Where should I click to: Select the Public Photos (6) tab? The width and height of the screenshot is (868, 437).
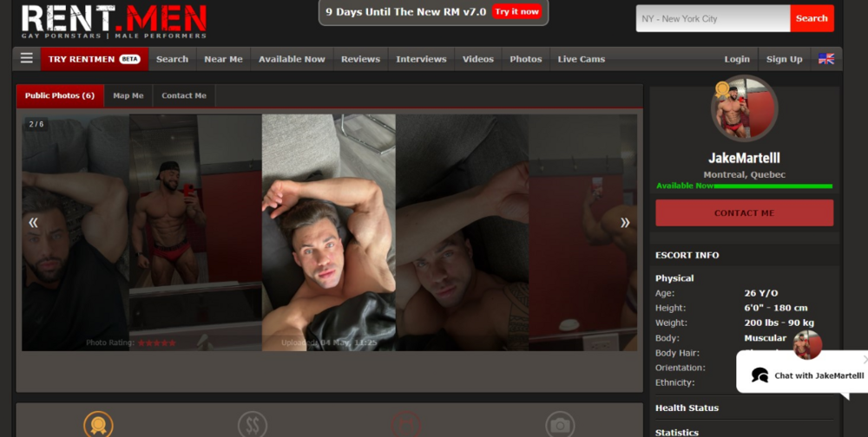[x=60, y=95]
